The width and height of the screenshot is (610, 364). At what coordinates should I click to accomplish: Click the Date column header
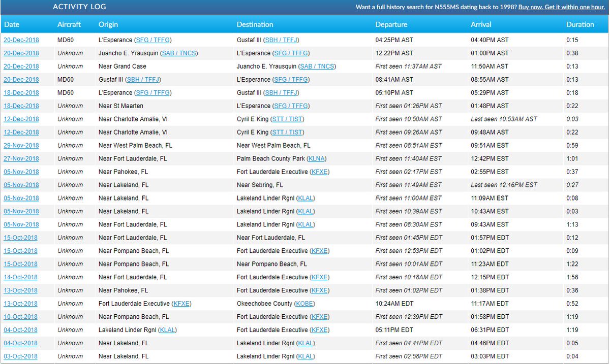12,24
